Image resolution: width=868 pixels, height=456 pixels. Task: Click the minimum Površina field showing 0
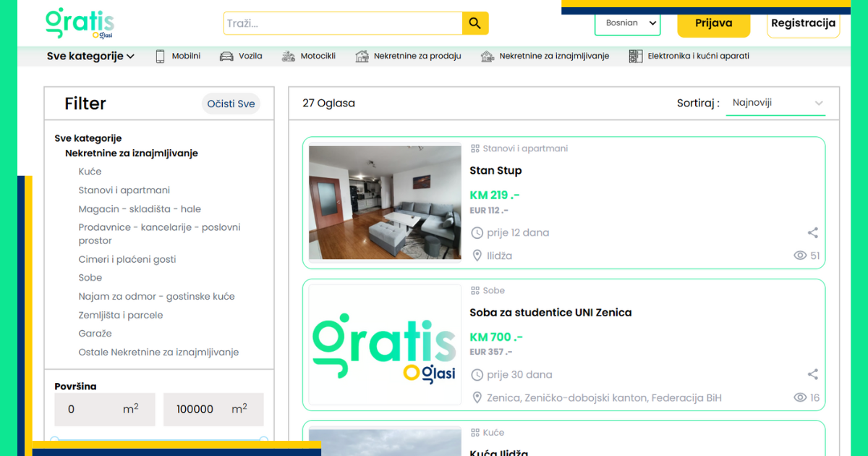point(105,409)
